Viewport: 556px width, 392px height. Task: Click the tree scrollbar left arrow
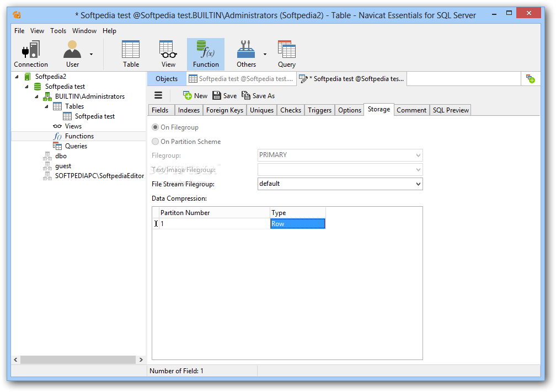(15, 359)
